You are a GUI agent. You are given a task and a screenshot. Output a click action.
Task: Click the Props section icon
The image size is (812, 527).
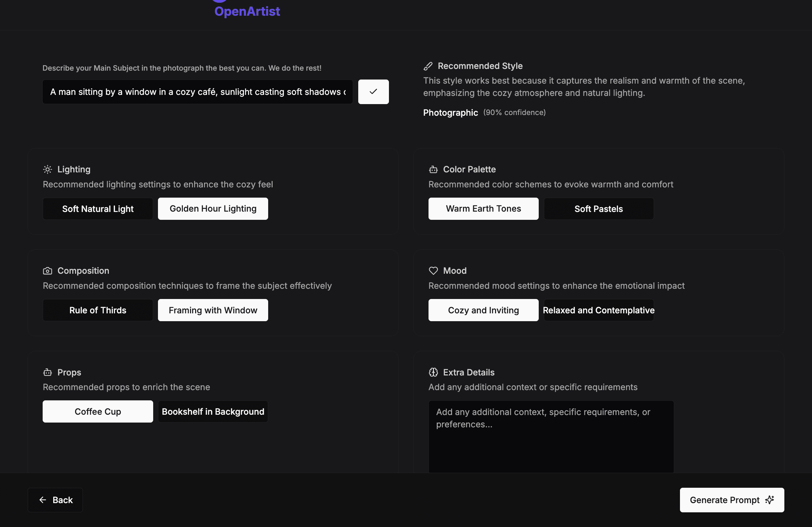47,372
